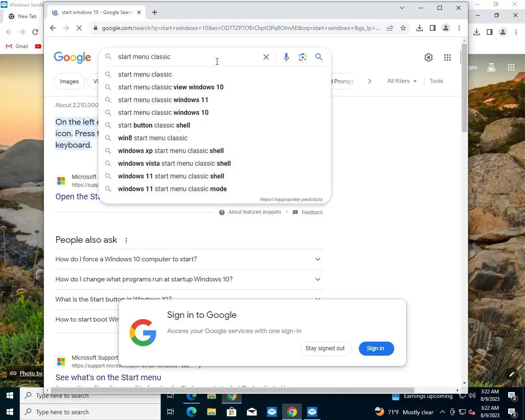
Task: Select suggestion 'win8 start menu classic'
Action: [215, 138]
